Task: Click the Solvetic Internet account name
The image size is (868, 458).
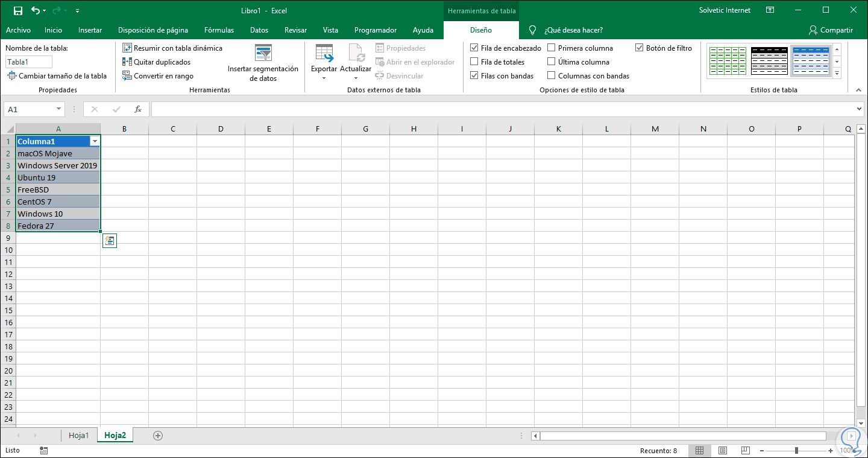Action: (x=725, y=10)
